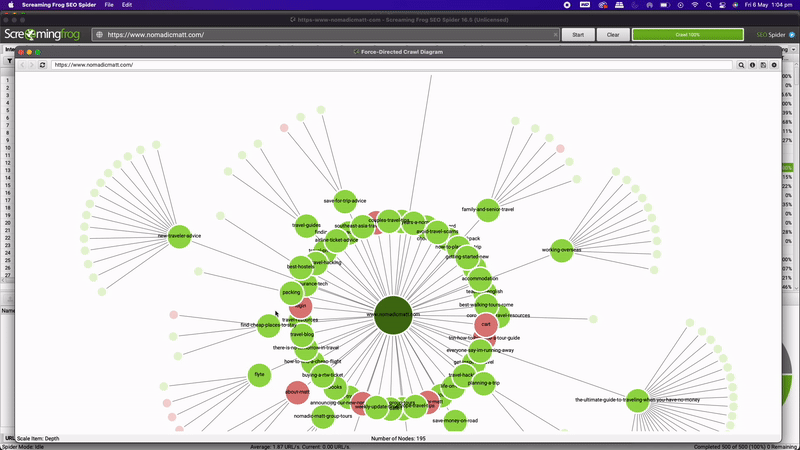
Task: Go back in the crawl diagram window
Action: point(22,65)
